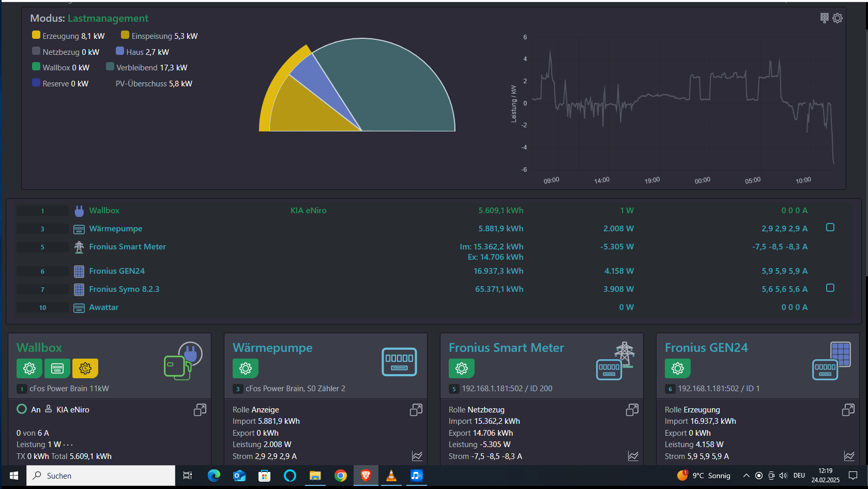Toggle the Wärmepumpe row checkbox
The width and height of the screenshot is (868, 489).
tap(830, 227)
